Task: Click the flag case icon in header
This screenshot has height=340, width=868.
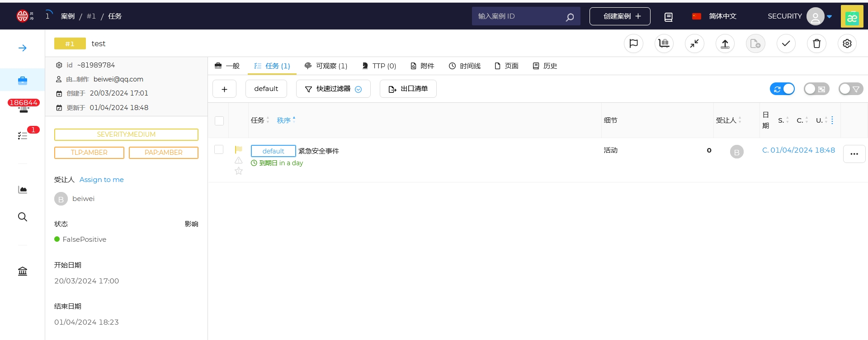Action: pos(633,43)
